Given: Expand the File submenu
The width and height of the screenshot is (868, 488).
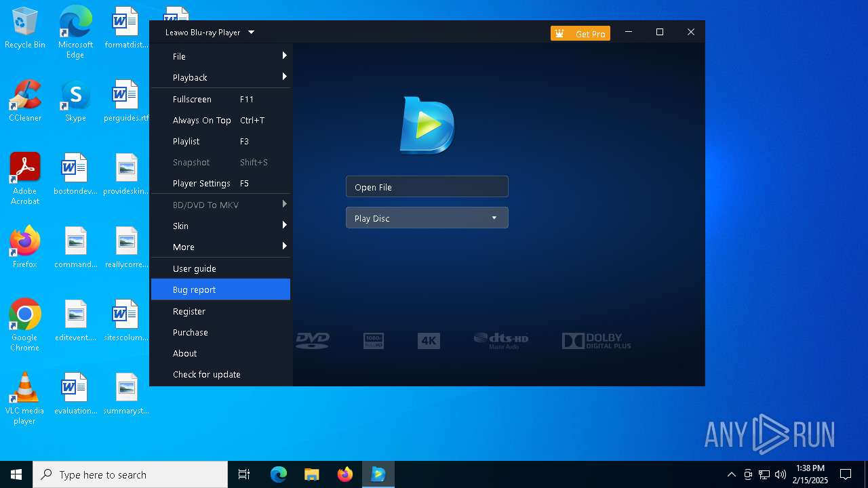Looking at the screenshot, I should pos(221,56).
